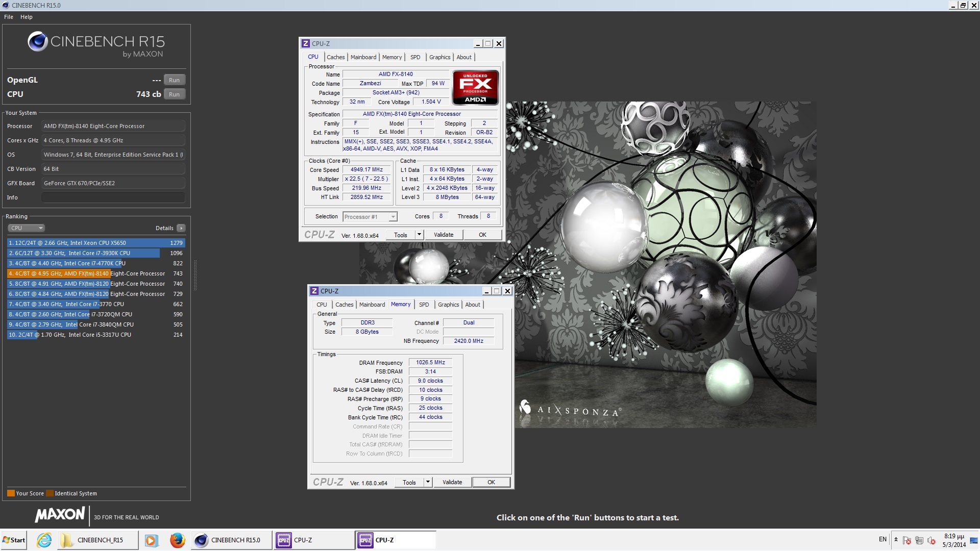Image resolution: width=980 pixels, height=551 pixels.
Task: Open Mainboard tab in lower CPU-Z
Action: 372,305
